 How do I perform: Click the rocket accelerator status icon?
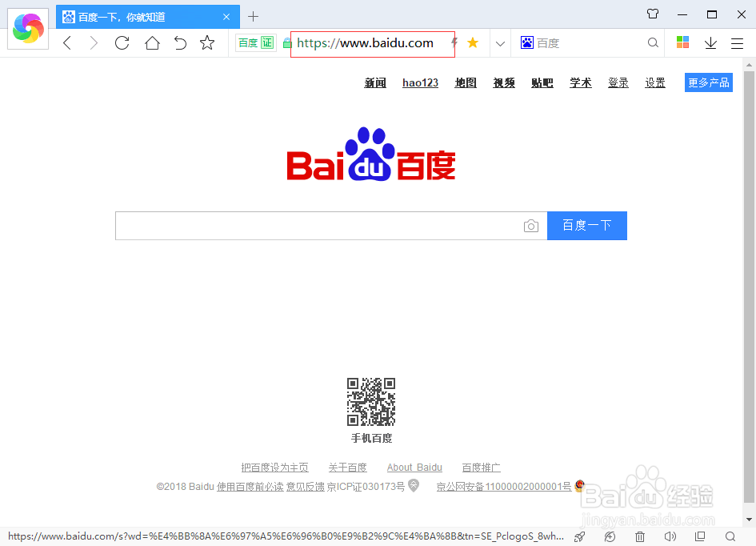coord(579,536)
